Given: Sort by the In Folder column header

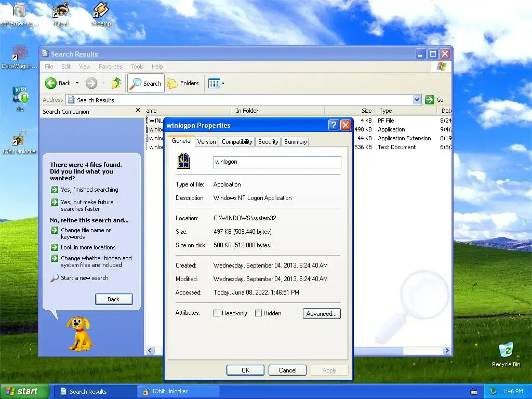Looking at the screenshot, I should [x=278, y=111].
